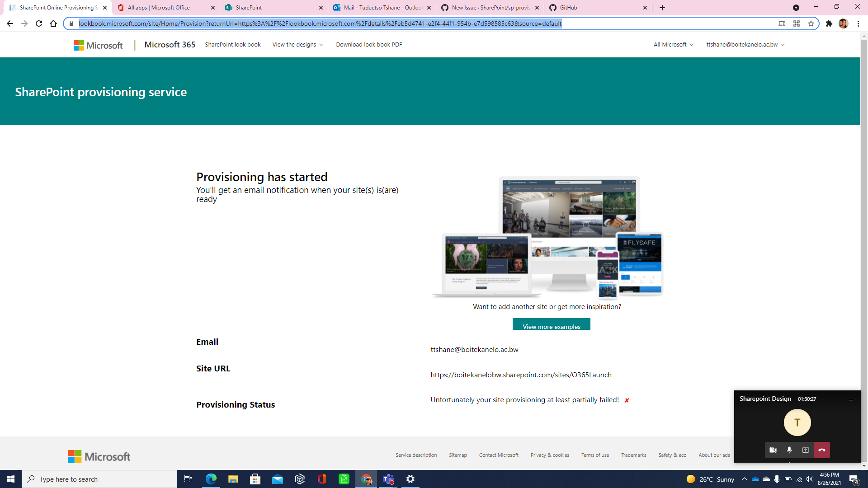Open the Cast icon in the address bar
Image resolution: width=868 pixels, height=488 pixels.
pyautogui.click(x=782, y=23)
